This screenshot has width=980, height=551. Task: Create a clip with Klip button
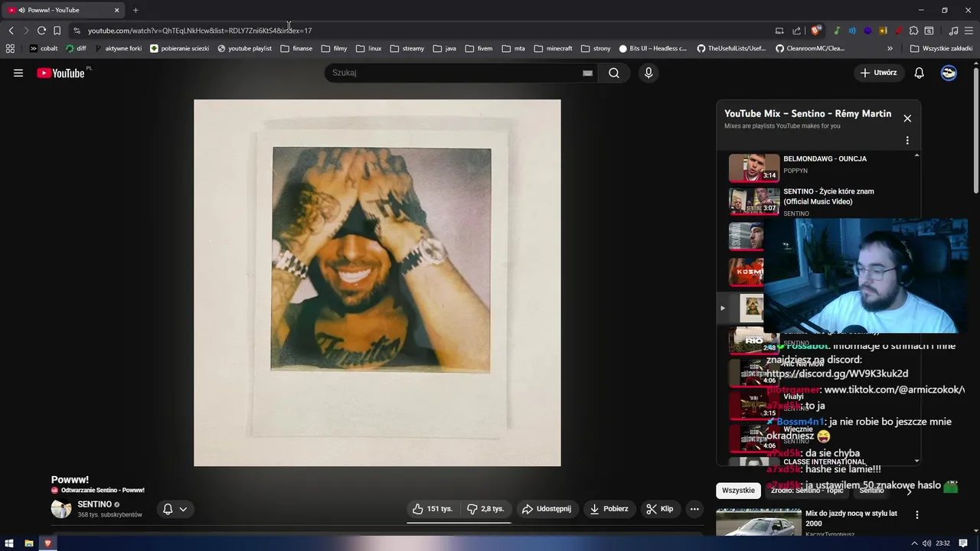[x=659, y=509]
